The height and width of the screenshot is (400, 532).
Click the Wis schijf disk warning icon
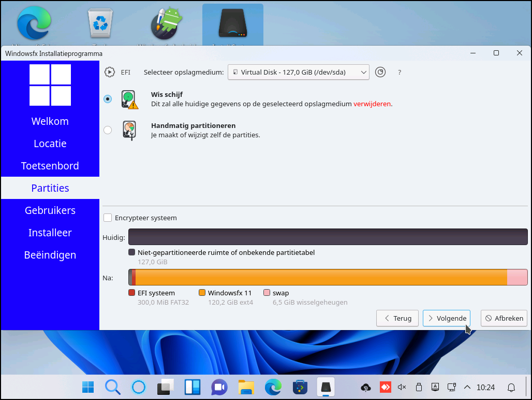[x=129, y=99]
